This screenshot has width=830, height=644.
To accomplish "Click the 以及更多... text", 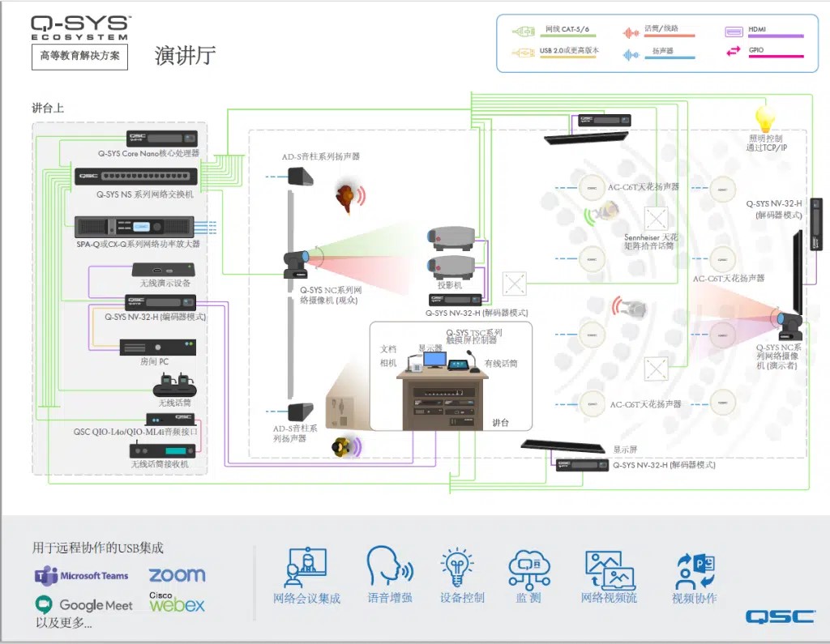I will tap(63, 623).
